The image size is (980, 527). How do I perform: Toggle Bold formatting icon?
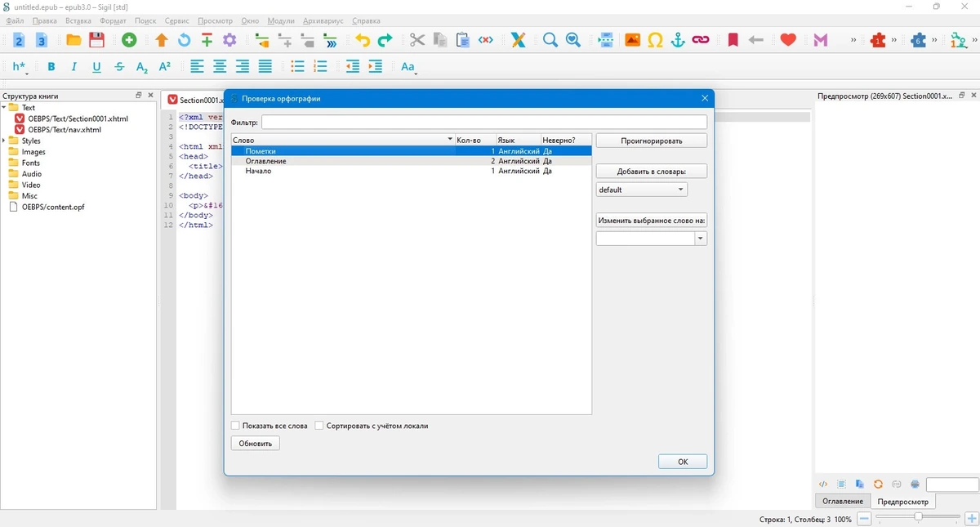pyautogui.click(x=51, y=67)
